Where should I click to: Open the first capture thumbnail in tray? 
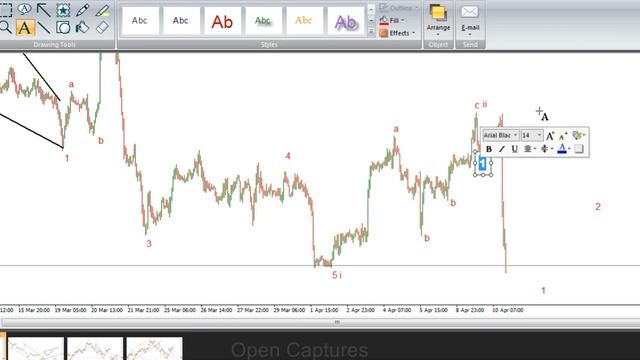coord(36,349)
